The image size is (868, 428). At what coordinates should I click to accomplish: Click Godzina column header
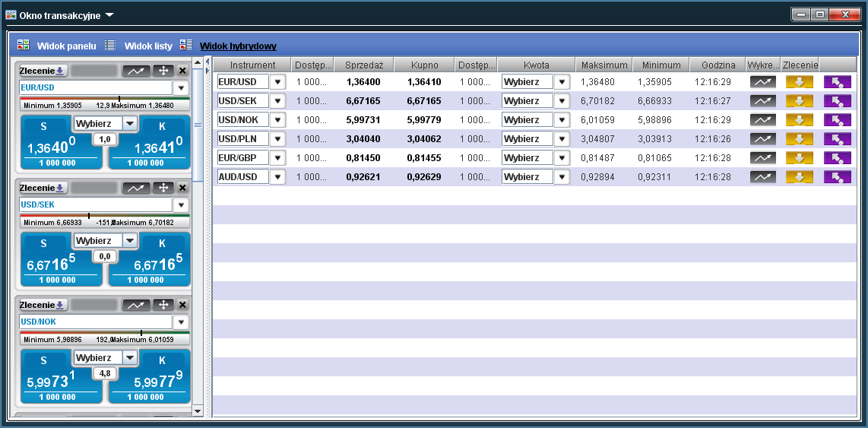(718, 65)
